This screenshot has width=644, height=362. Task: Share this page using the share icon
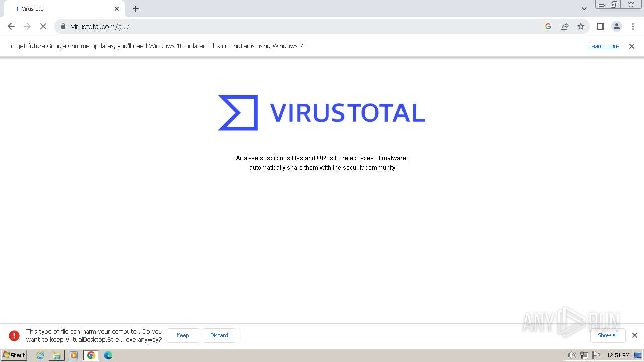[565, 26]
